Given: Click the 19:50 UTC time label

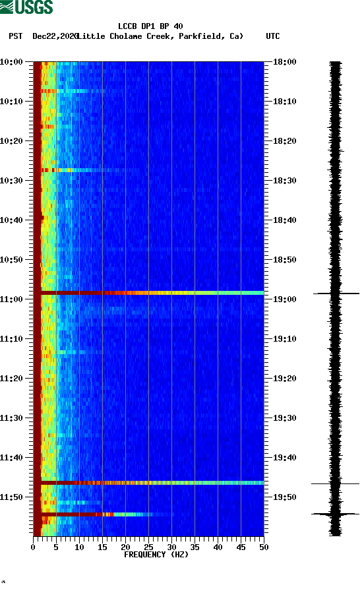Looking at the screenshot, I should click(x=285, y=497).
